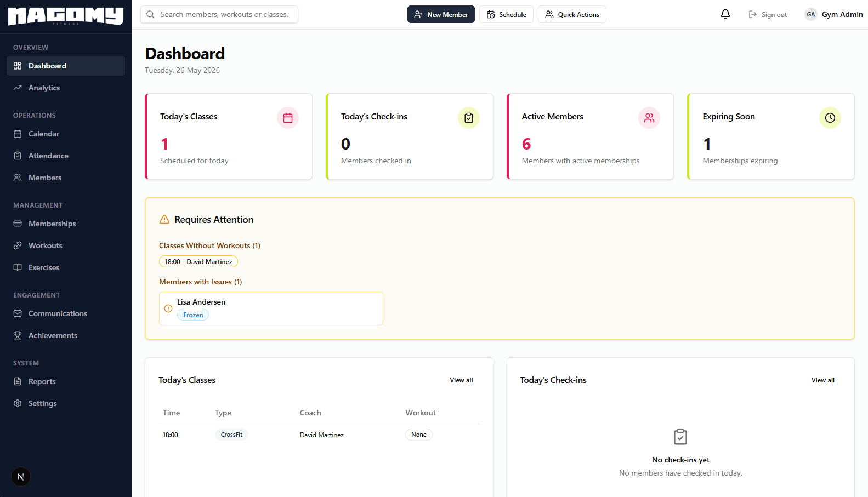This screenshot has width=868, height=497.
Task: Open the Schedule button
Action: pyautogui.click(x=506, y=14)
